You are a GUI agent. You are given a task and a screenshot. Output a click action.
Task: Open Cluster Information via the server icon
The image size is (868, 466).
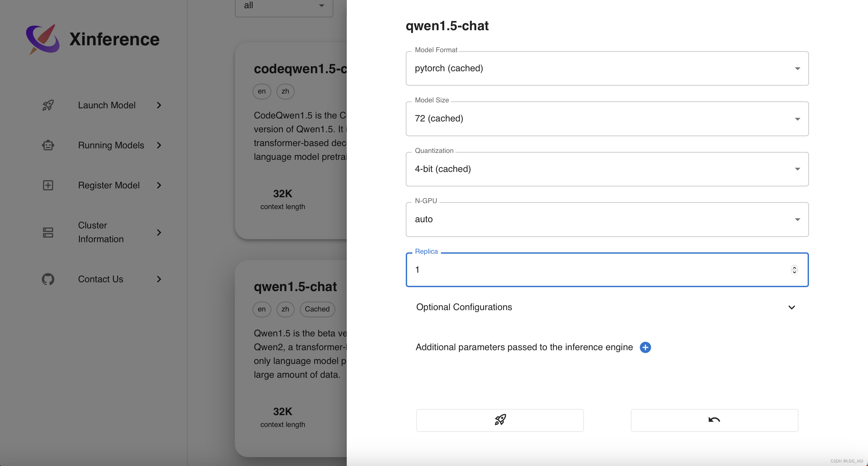[x=48, y=232]
